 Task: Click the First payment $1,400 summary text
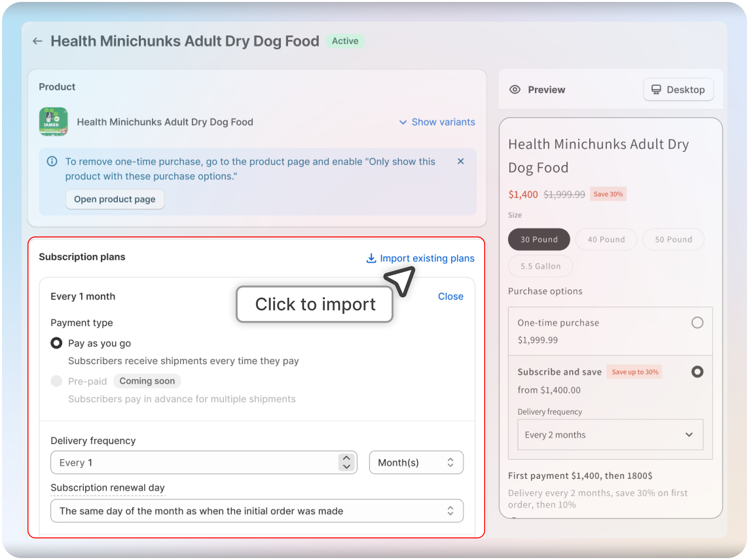580,476
